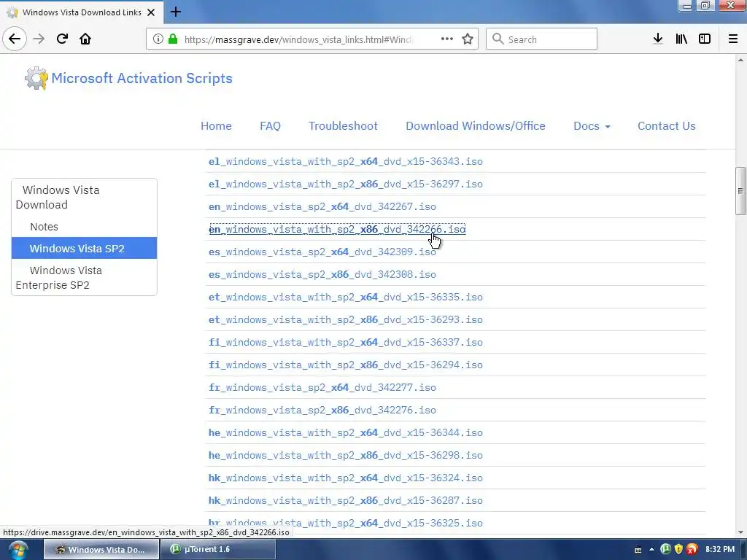Click the Windows Start orb

[x=18, y=550]
